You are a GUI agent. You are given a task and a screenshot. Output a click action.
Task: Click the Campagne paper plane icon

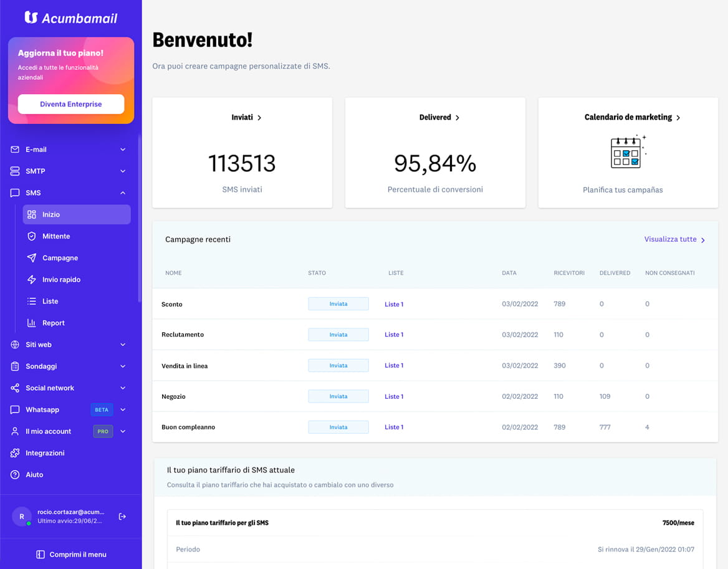tap(32, 257)
